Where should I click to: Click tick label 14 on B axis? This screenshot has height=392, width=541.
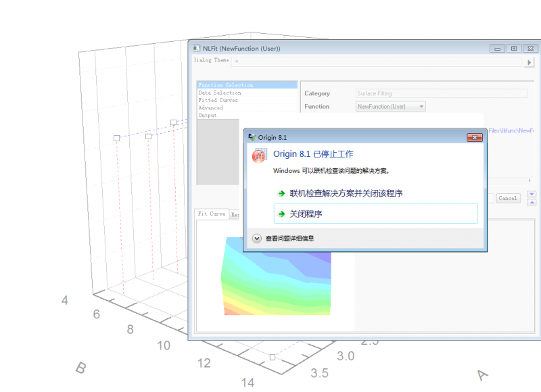248,383
